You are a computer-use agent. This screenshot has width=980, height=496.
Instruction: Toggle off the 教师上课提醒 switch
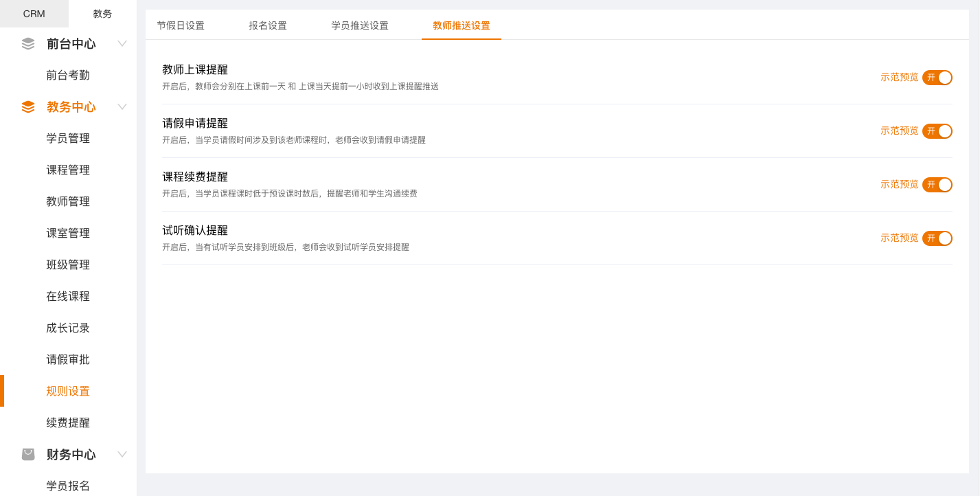point(937,78)
